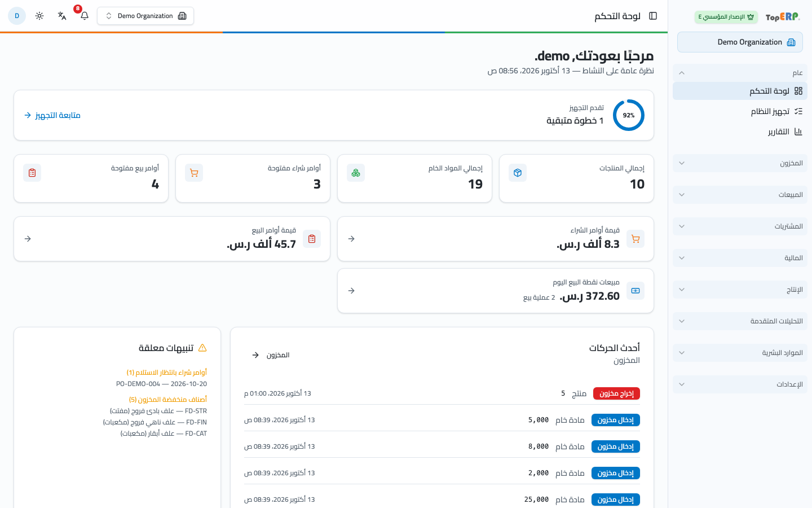Click PO-DEMO-004 — 2026-10-20 alert entry
812x508 pixels.
coord(162,384)
